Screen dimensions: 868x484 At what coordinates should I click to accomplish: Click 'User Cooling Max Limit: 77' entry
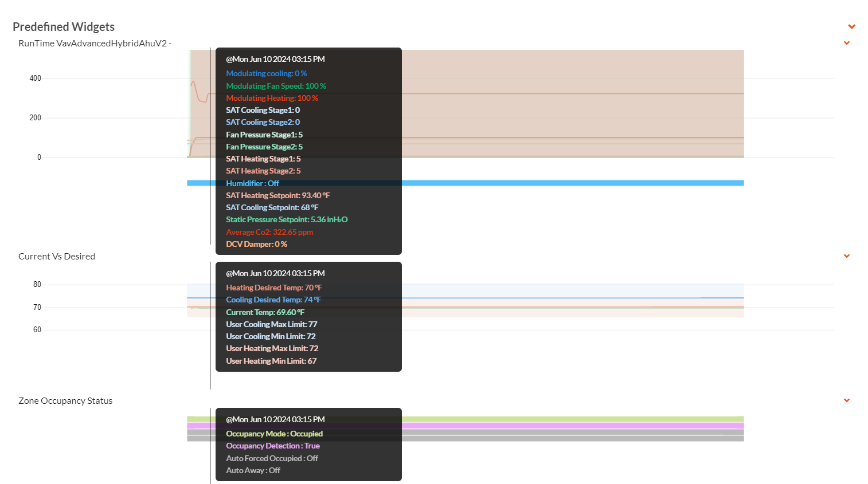(x=271, y=324)
